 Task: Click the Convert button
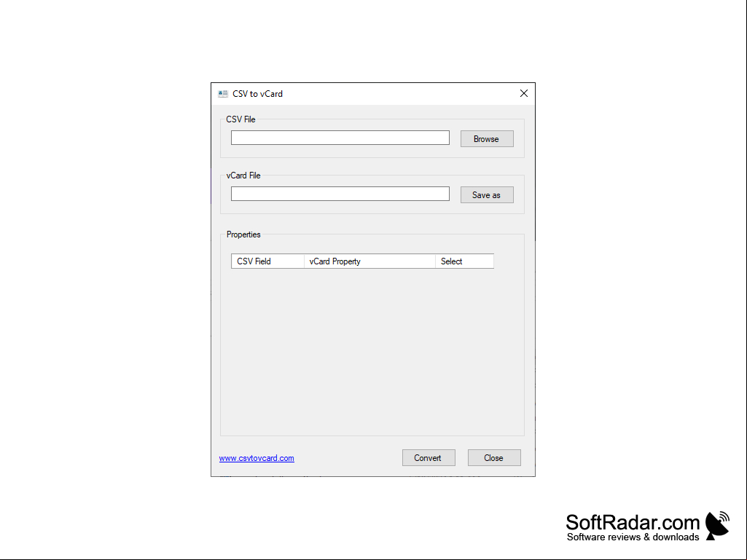point(429,457)
